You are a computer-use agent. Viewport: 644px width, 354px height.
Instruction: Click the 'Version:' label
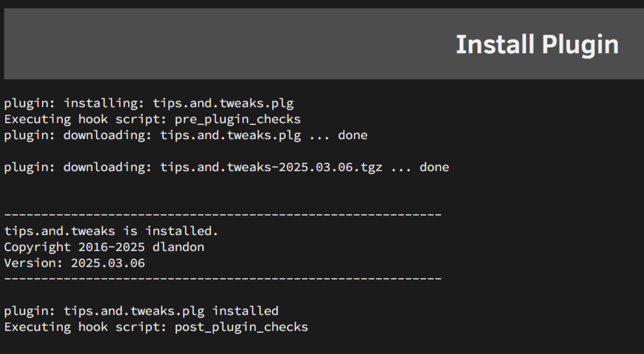coord(33,263)
